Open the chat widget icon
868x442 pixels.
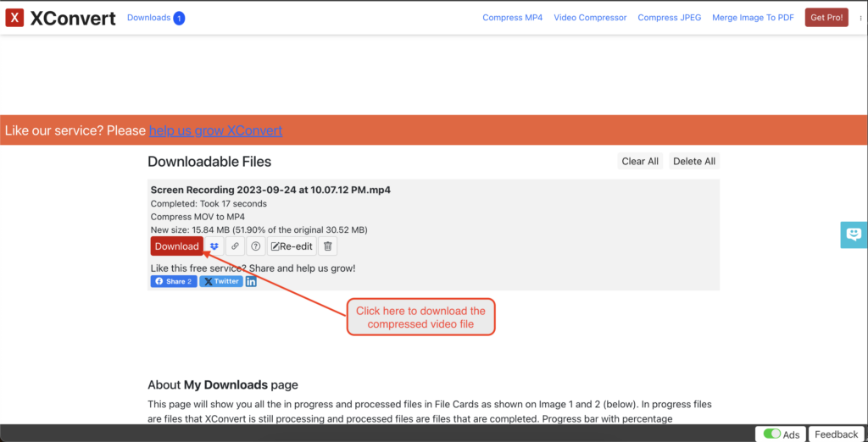click(x=854, y=235)
